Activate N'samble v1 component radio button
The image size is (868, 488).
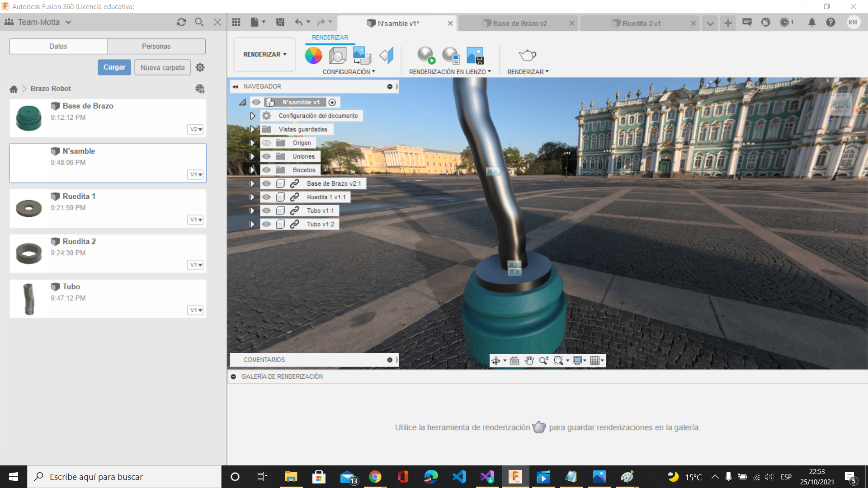click(332, 102)
